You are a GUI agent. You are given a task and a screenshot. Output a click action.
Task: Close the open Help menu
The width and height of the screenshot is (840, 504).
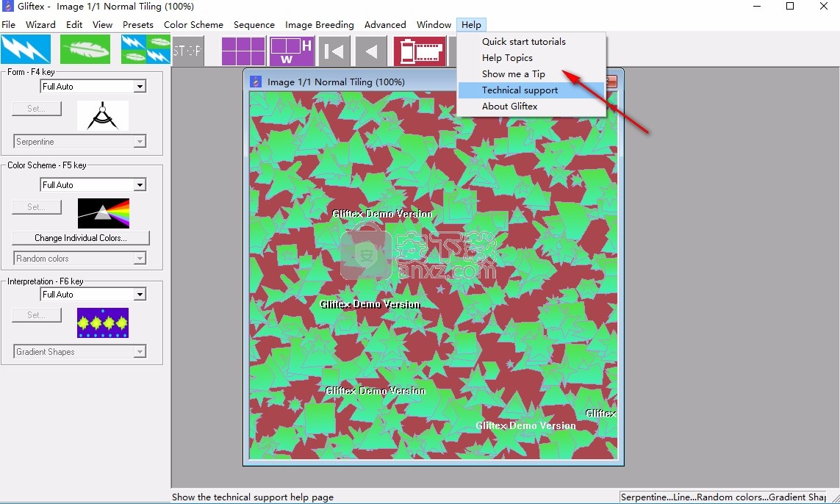(471, 25)
